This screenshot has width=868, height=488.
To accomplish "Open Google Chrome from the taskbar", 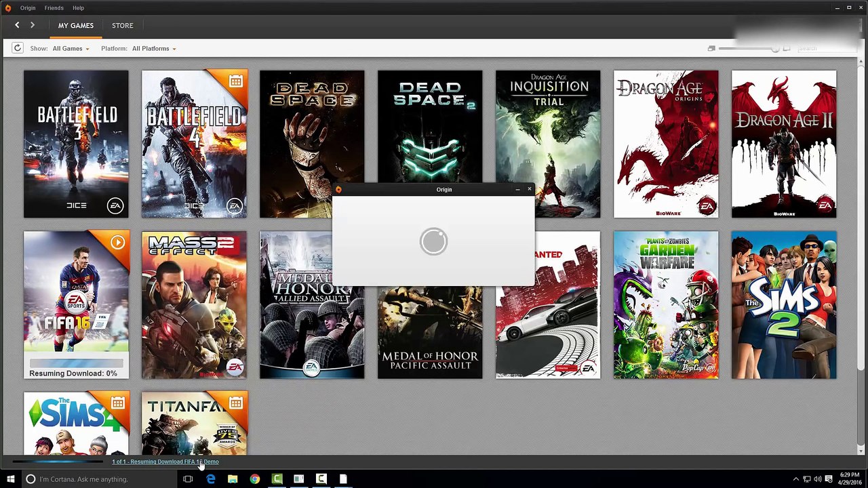I will point(255,479).
